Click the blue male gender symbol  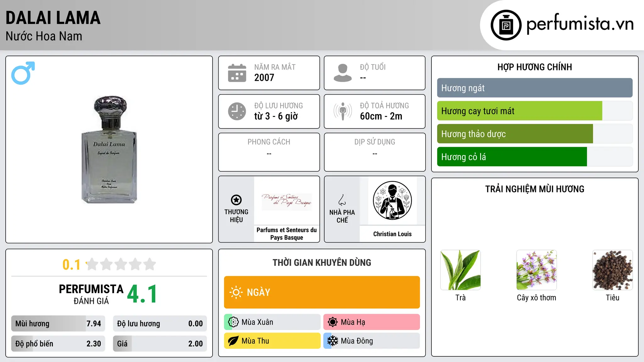point(23,73)
